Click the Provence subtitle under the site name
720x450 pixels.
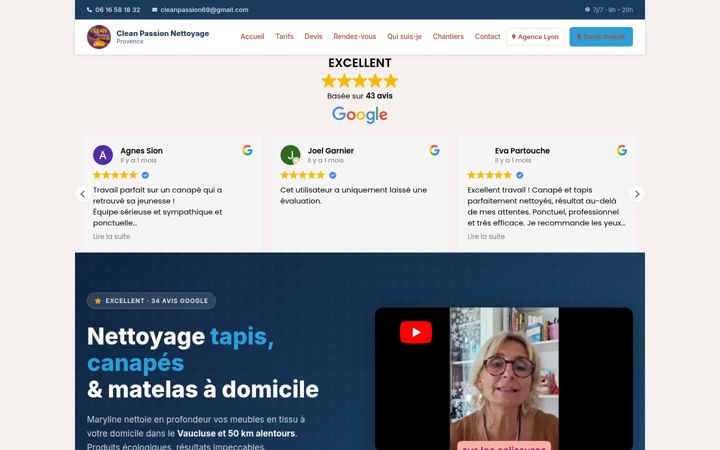click(130, 41)
